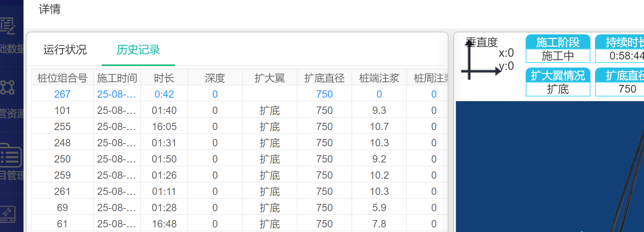Click the 10.7 grouting value cell

pos(379,127)
